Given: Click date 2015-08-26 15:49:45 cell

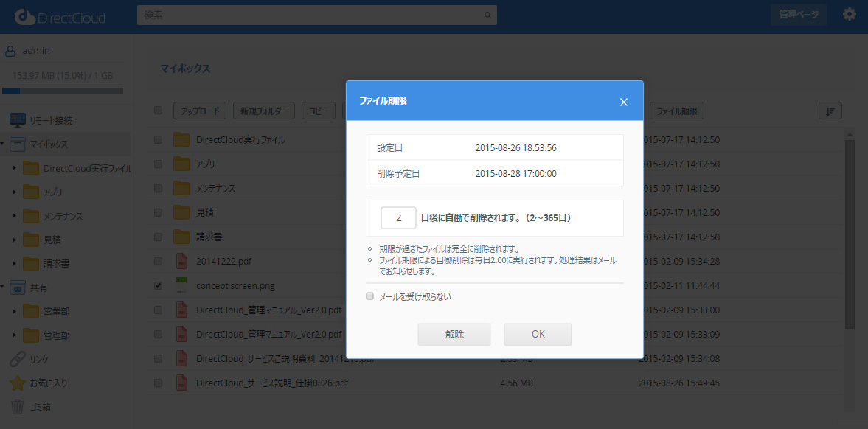Looking at the screenshot, I should pos(679,383).
